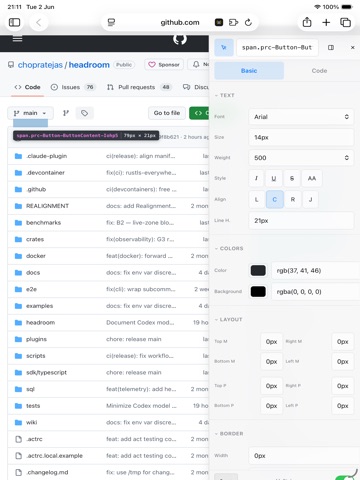
Task: Toggle underline text style
Action: (274, 178)
